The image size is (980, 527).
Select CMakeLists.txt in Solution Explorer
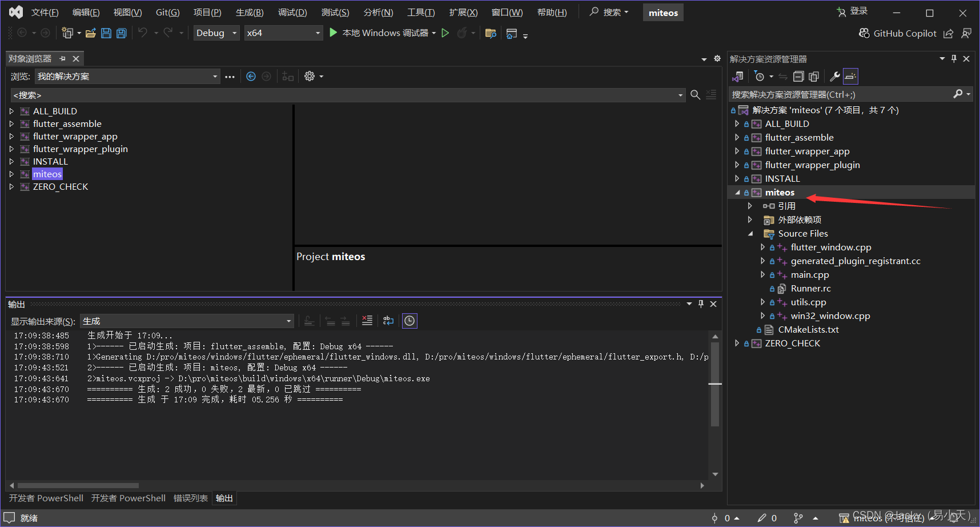click(808, 330)
